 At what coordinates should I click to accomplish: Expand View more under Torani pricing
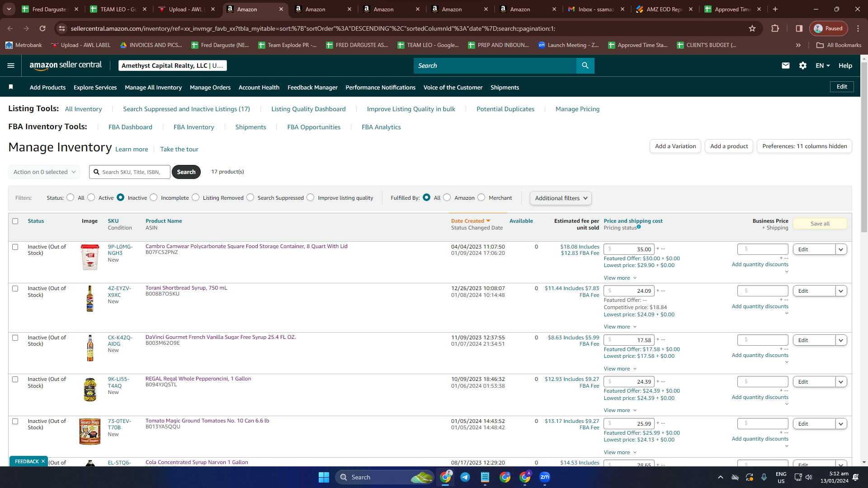[x=620, y=327]
